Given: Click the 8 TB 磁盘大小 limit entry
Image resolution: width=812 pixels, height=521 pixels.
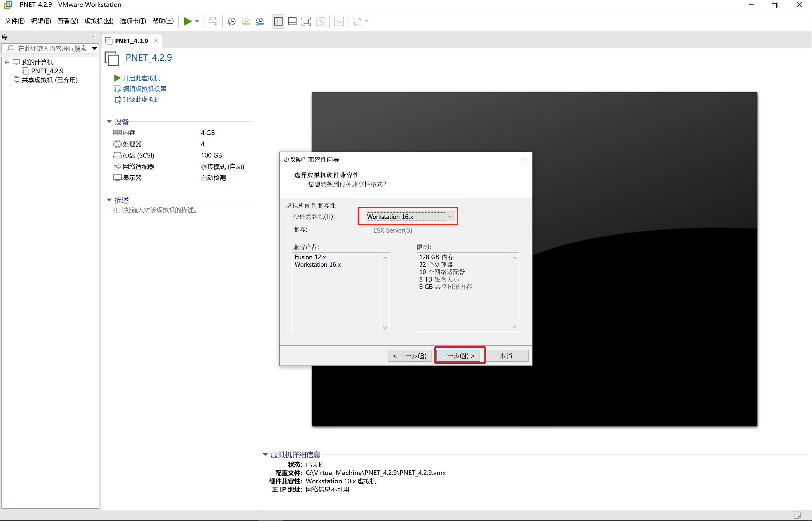Looking at the screenshot, I should tap(439, 279).
